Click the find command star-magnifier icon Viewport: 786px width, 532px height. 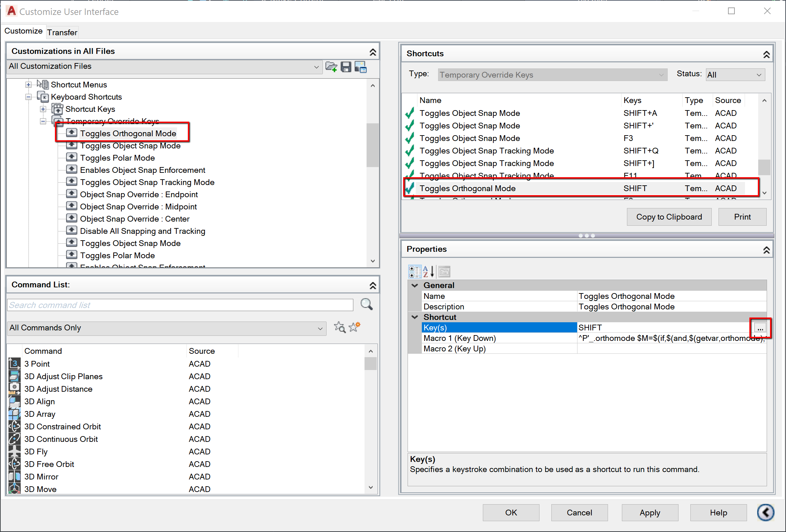(x=339, y=327)
